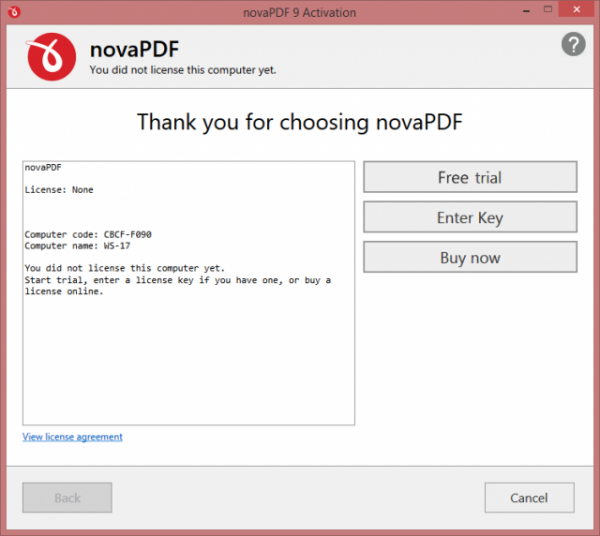Click the 'novaPDF 9 Activation' window title

point(300,11)
